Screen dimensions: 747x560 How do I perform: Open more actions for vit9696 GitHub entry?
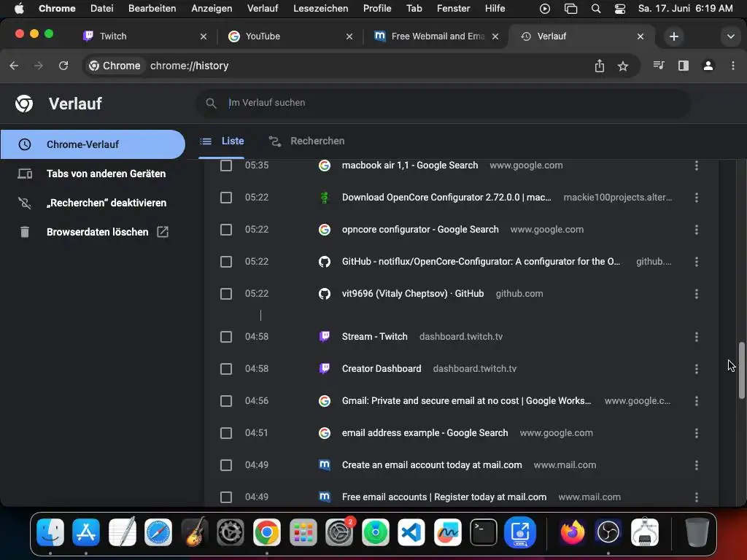[x=696, y=294]
